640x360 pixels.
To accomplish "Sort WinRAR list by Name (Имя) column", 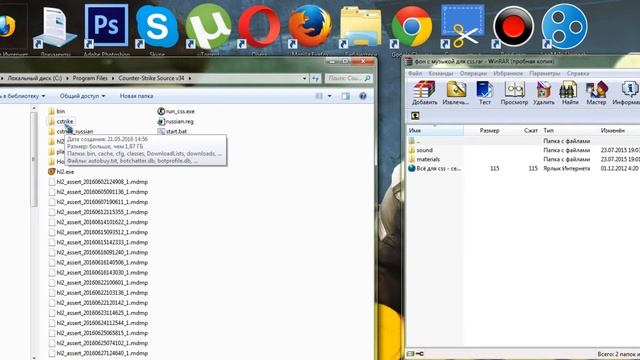I will [x=435, y=131].
